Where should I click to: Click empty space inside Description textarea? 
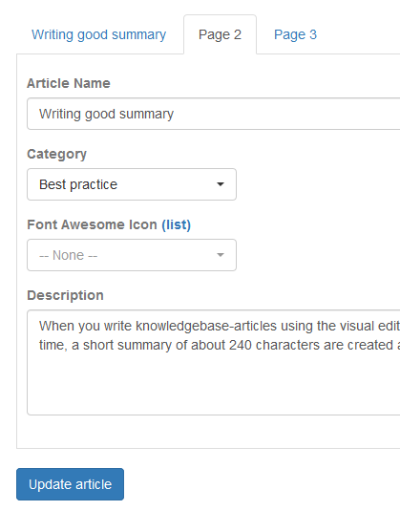tap(214, 383)
